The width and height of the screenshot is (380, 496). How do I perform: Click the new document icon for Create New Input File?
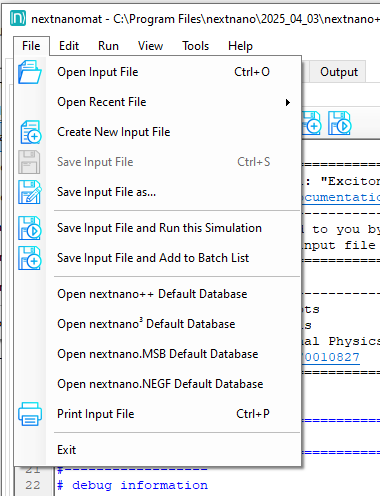coord(30,132)
